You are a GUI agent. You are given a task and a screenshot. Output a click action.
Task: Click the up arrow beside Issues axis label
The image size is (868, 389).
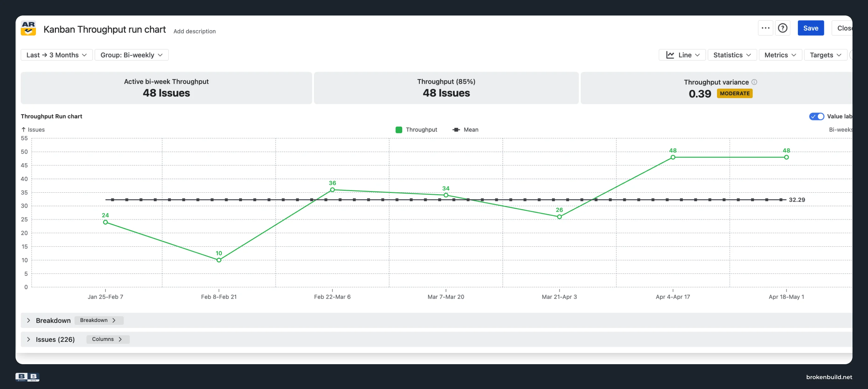(x=23, y=129)
